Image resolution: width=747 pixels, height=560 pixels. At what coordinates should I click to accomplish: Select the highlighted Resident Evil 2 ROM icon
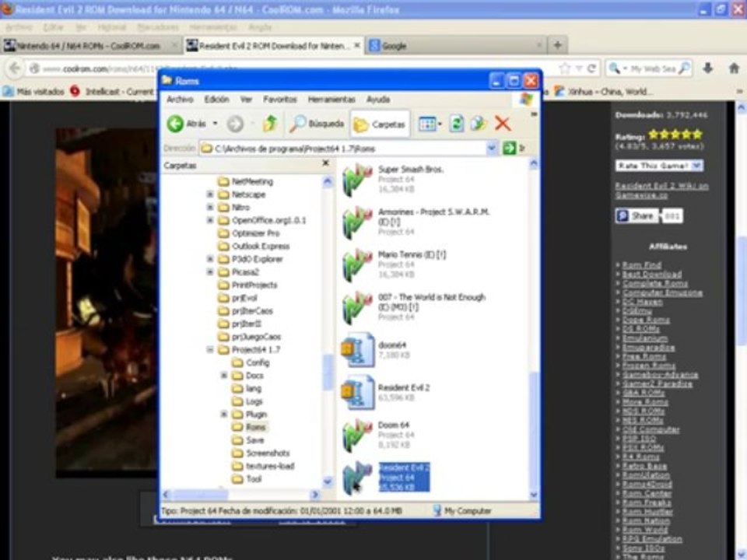coord(357,478)
